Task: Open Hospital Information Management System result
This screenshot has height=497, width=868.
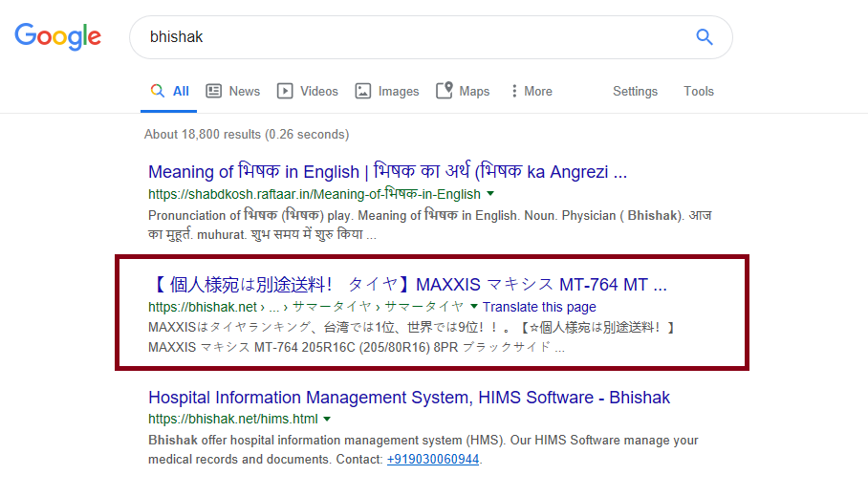Action: (409, 398)
